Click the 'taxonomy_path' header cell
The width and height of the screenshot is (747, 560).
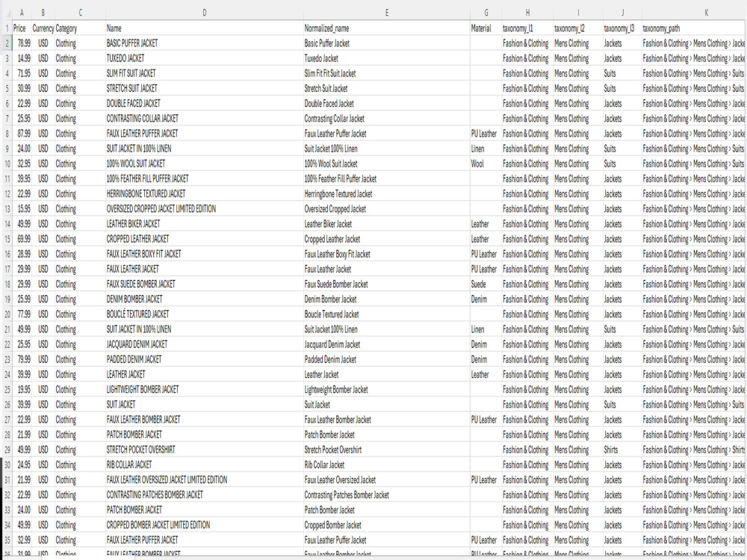click(694, 28)
